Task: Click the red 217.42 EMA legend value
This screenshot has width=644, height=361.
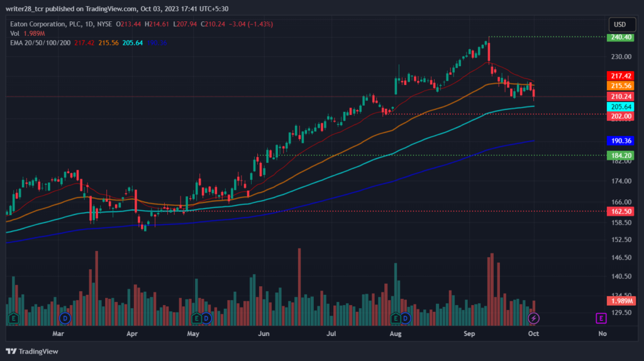Action: (84, 43)
